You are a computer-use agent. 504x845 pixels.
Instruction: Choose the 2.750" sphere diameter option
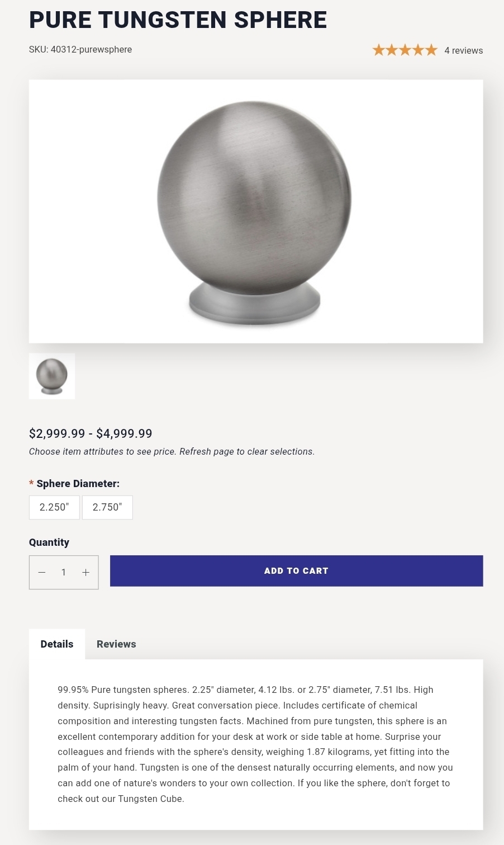[107, 507]
